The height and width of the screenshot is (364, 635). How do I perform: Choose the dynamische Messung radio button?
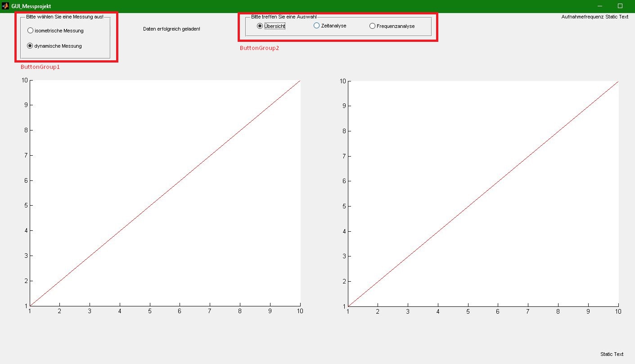pos(30,46)
